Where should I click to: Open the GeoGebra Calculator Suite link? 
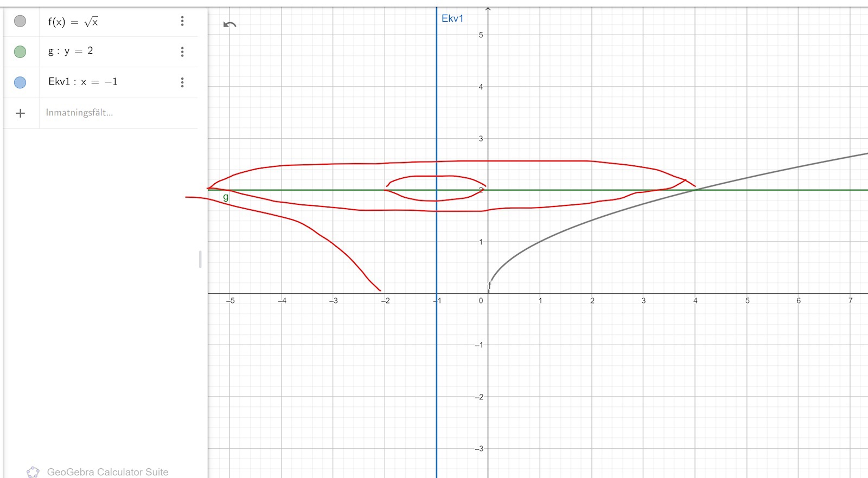coord(107,472)
